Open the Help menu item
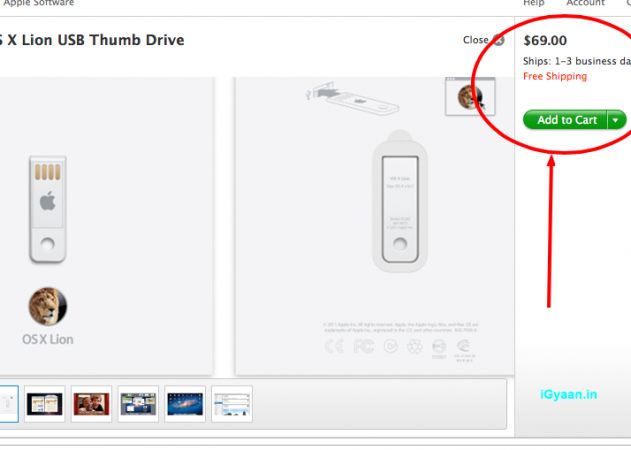 pos(534,3)
